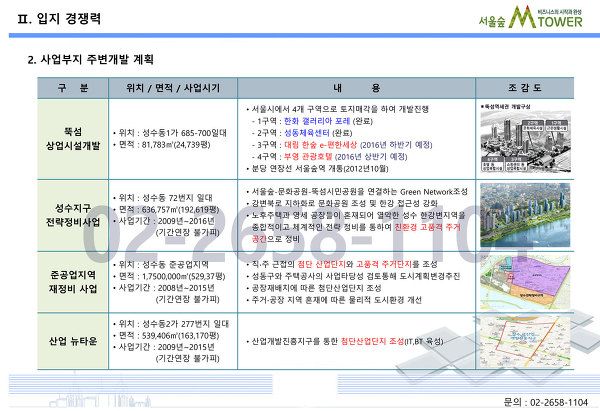The image size is (600, 411).
Task: Click '위치 : 성수동 72번지 일대' text
Action: point(163,198)
